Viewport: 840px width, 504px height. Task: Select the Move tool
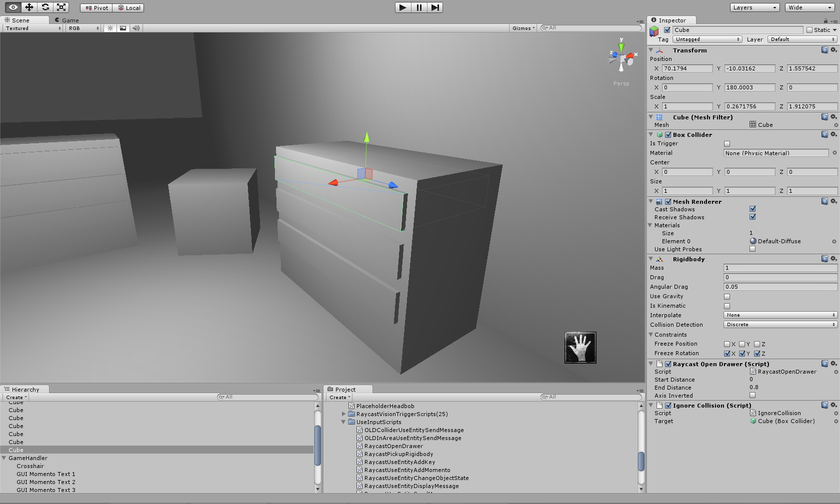pos(29,7)
